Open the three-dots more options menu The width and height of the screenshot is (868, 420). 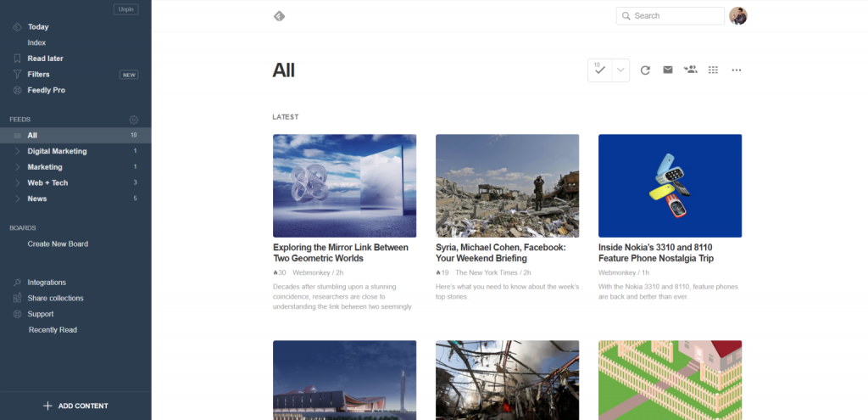pyautogui.click(x=736, y=70)
